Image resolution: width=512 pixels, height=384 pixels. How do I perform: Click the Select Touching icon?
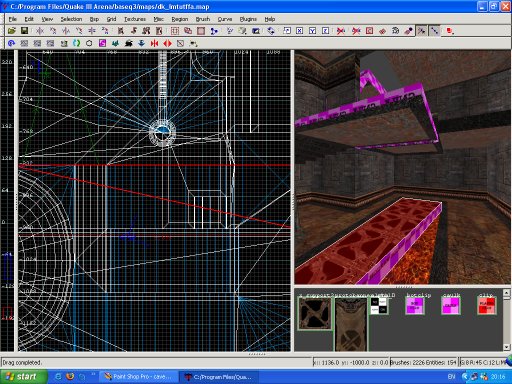point(134,31)
